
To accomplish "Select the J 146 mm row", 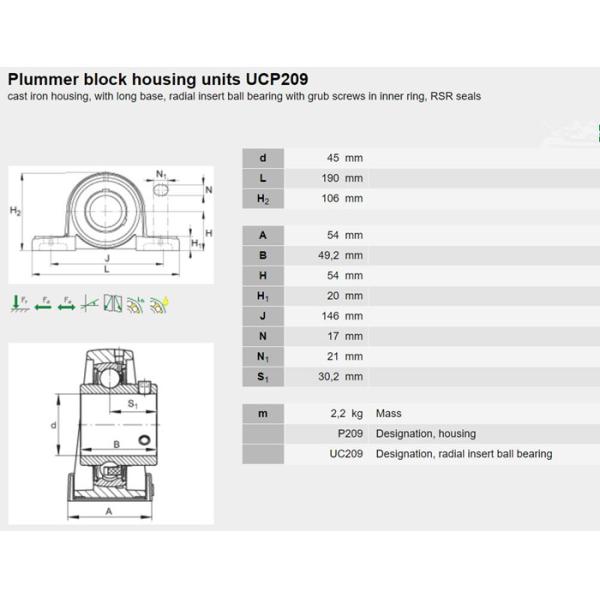I will (418, 316).
